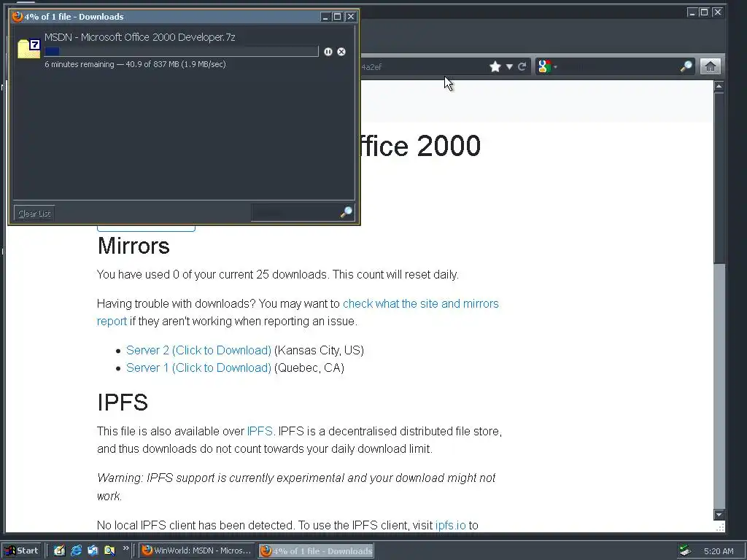
Task: Select the 'MSDN - Microsoft Office 2000 Developer.7z' filename
Action: [x=139, y=37]
